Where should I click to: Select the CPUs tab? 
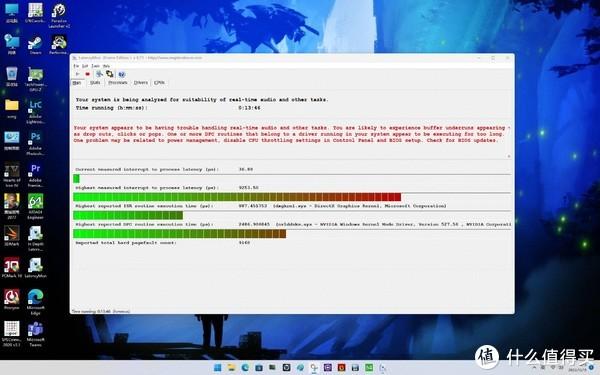[x=160, y=83]
